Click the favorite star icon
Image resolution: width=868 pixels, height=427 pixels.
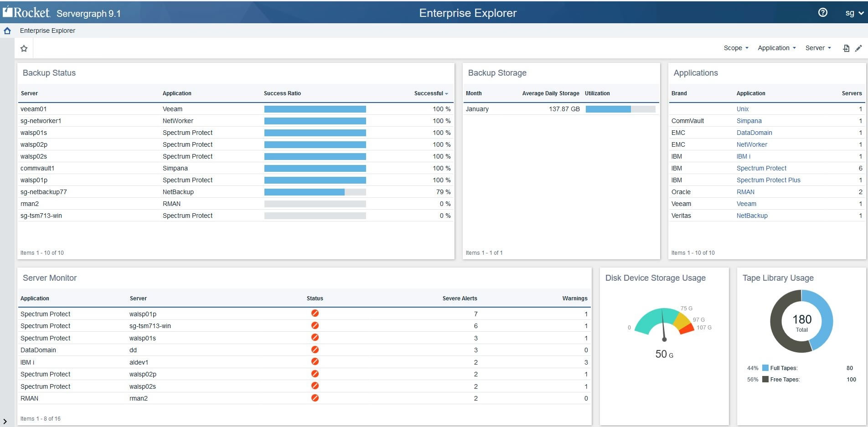(x=24, y=48)
